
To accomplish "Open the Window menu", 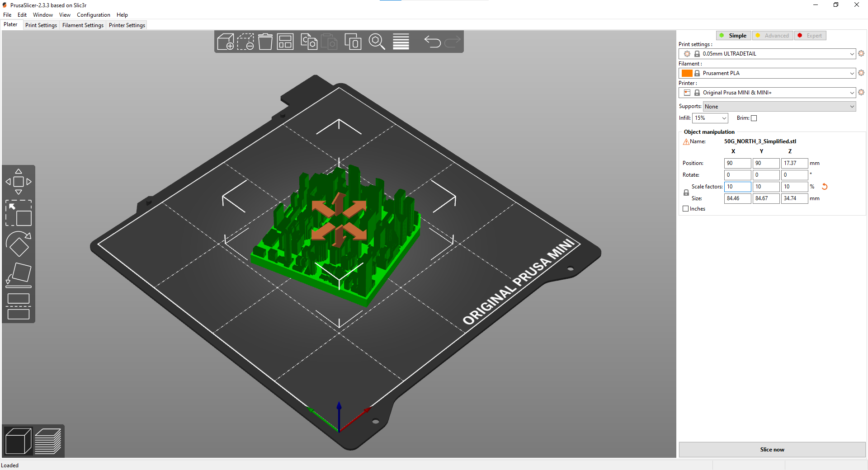I will pyautogui.click(x=43, y=15).
